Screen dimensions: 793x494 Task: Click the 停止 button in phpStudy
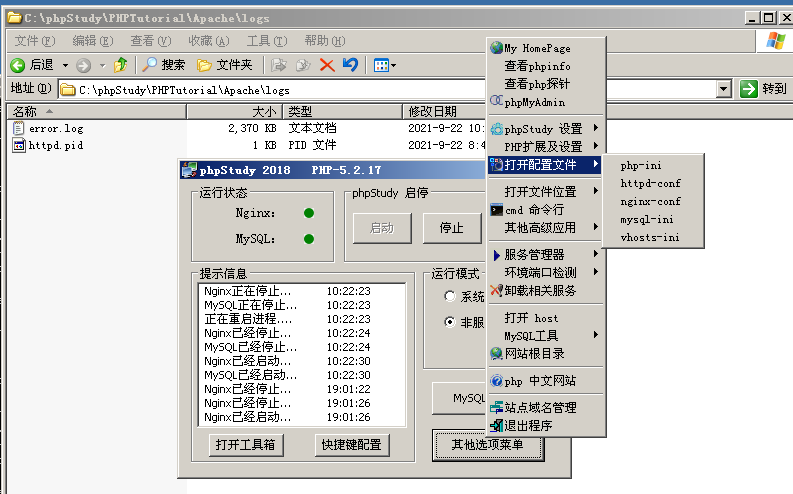(451, 228)
